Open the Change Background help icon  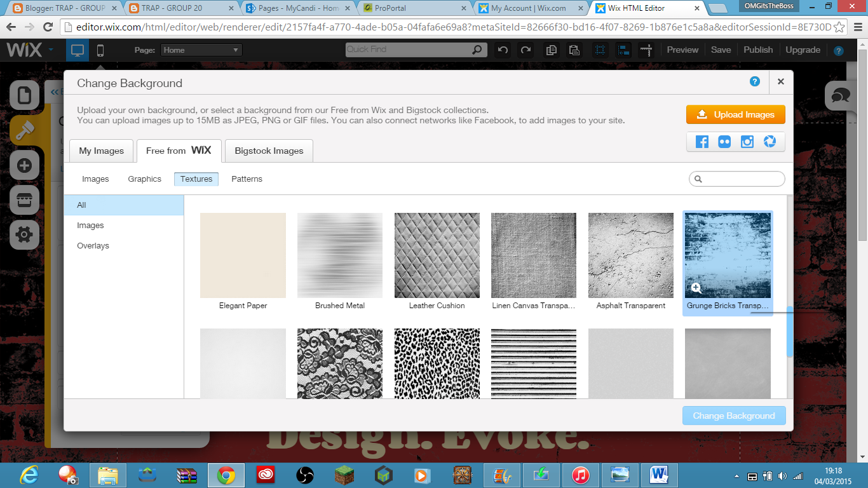click(x=755, y=81)
